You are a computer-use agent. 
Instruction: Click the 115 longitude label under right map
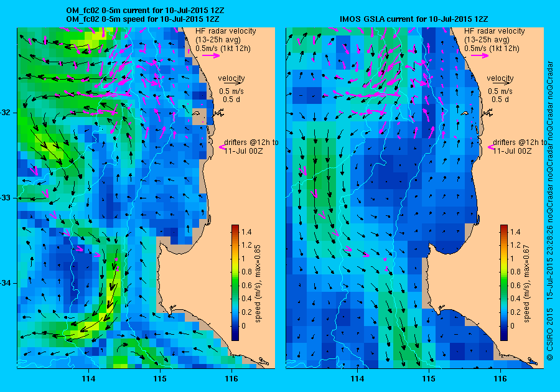[x=429, y=379]
